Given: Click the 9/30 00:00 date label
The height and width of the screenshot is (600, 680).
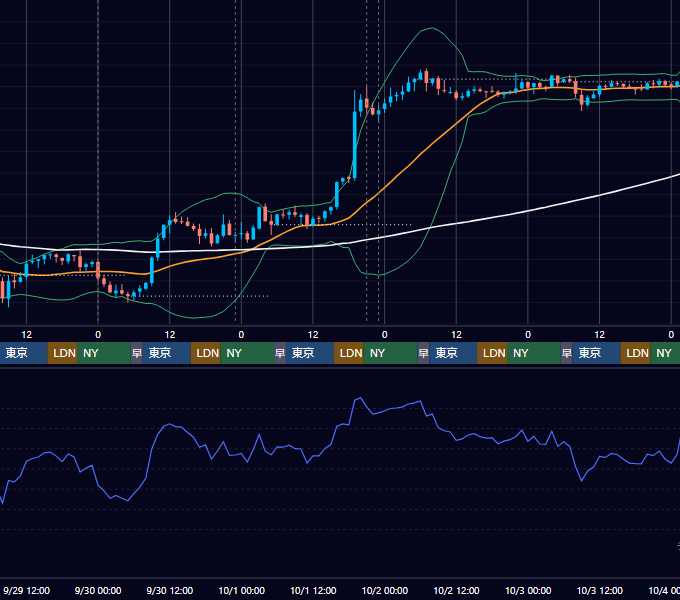Looking at the screenshot, I should tap(98, 590).
